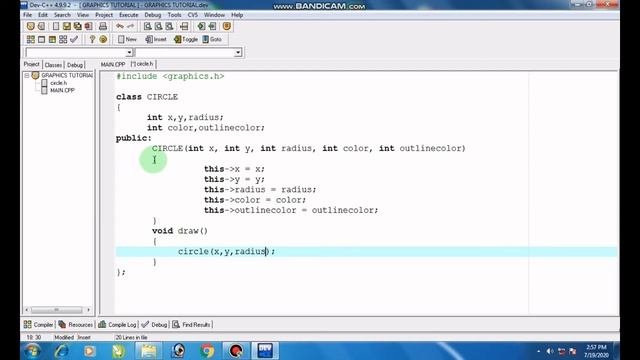Open the Debug menu in the menu bar
This screenshot has height=360, width=640.
click(153, 15)
